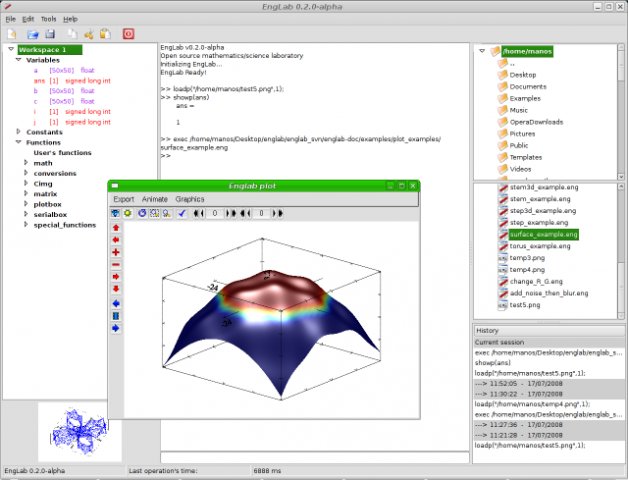Click the first icon in the plot toolbar
This screenshot has height=480, width=628.
(x=115, y=213)
